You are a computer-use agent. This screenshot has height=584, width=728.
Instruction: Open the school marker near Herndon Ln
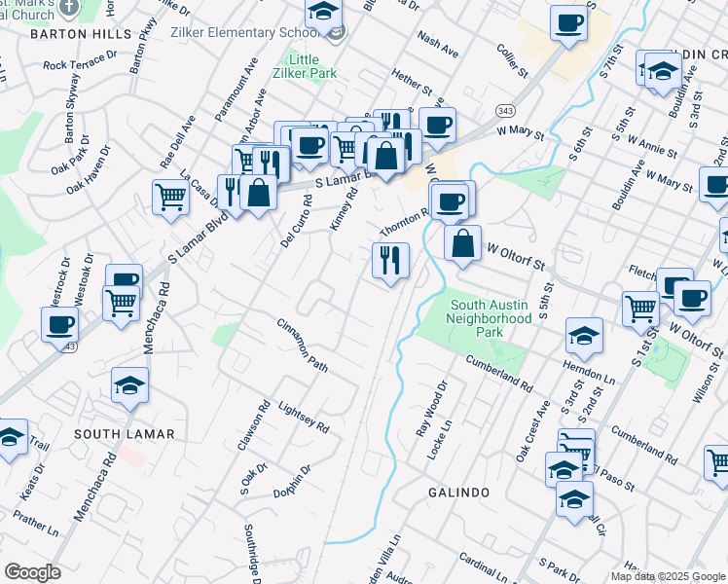585,339
